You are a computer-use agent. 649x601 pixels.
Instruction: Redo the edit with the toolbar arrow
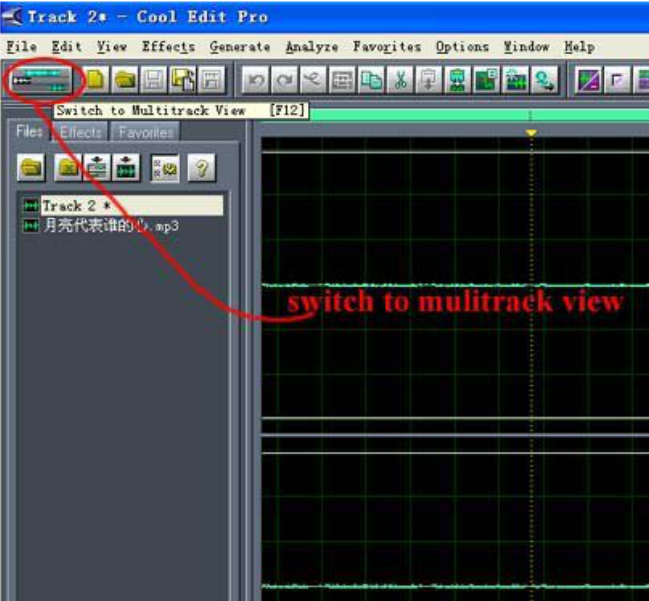(285, 79)
